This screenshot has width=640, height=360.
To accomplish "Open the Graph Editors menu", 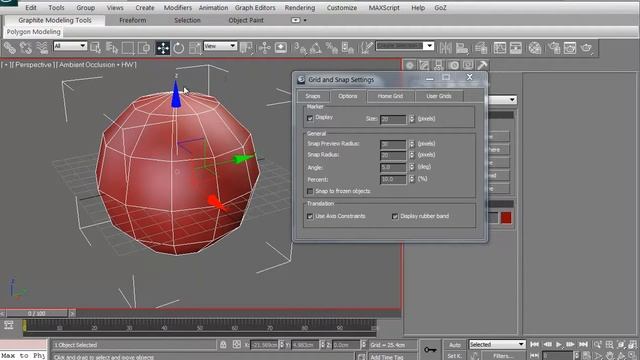I will pyautogui.click(x=255, y=8).
